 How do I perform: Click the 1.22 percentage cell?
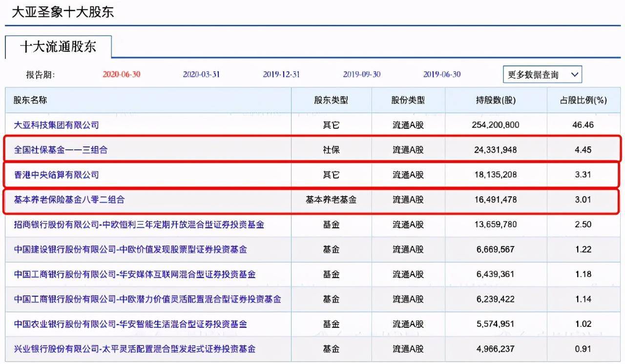(x=583, y=249)
